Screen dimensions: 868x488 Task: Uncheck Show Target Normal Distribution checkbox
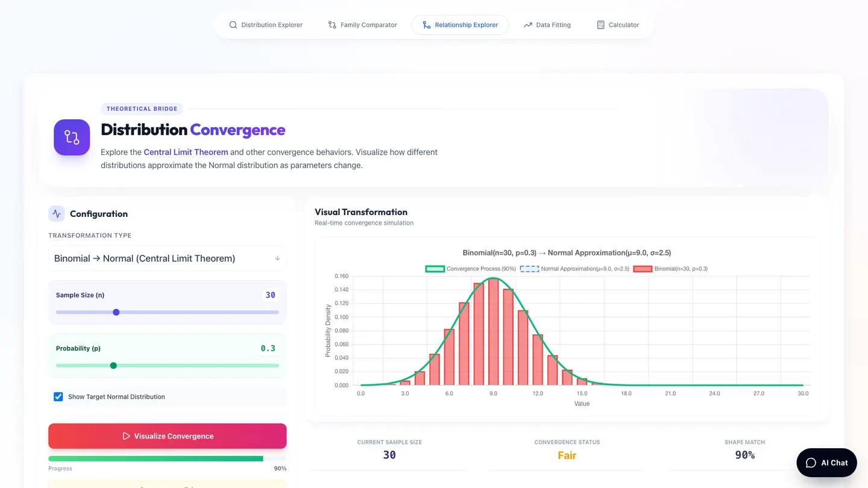click(x=58, y=396)
